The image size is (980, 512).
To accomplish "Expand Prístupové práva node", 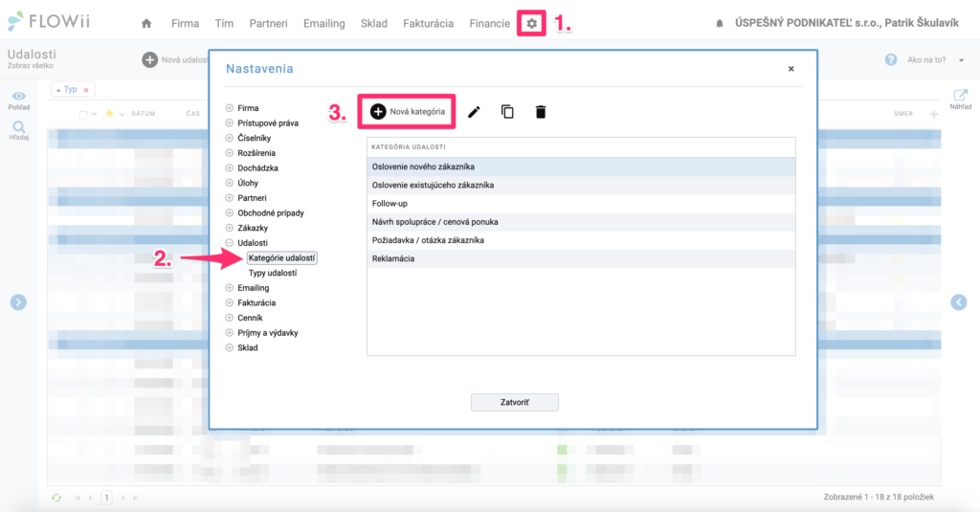I will click(230, 123).
